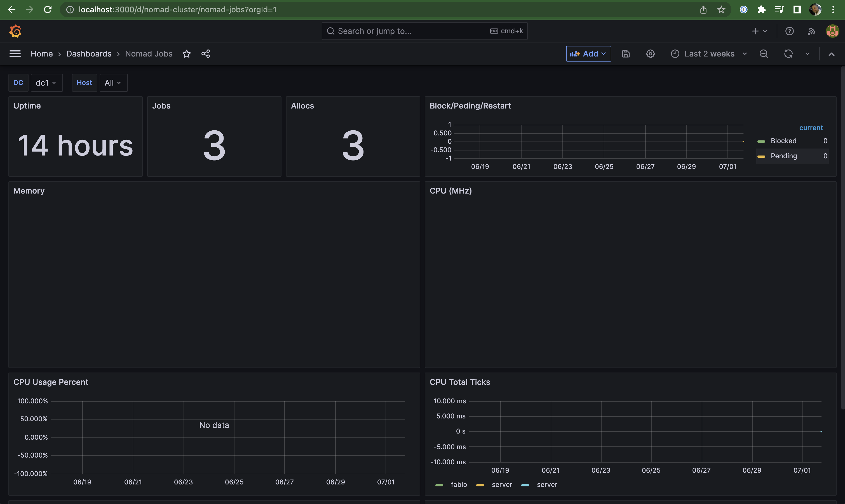Screen dimensions: 845x504
Task: Toggle Blocked series in legend
Action: pyautogui.click(x=783, y=141)
